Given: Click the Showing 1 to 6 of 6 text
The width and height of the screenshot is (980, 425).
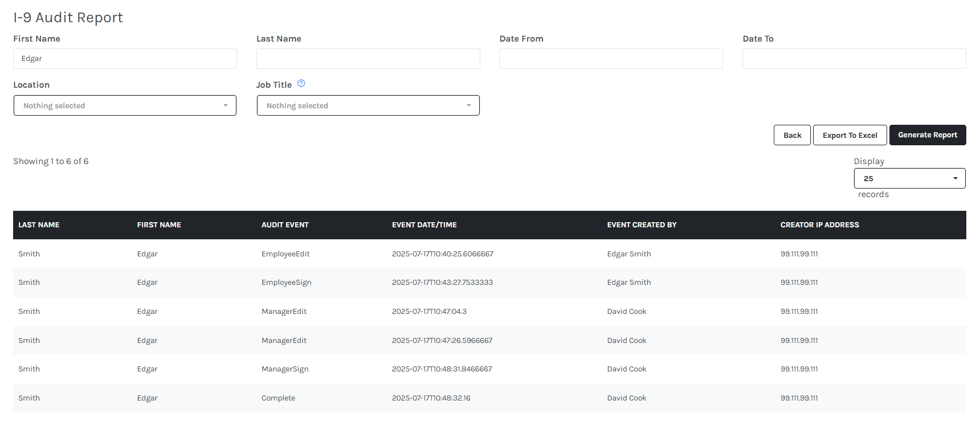Looking at the screenshot, I should point(51,161).
